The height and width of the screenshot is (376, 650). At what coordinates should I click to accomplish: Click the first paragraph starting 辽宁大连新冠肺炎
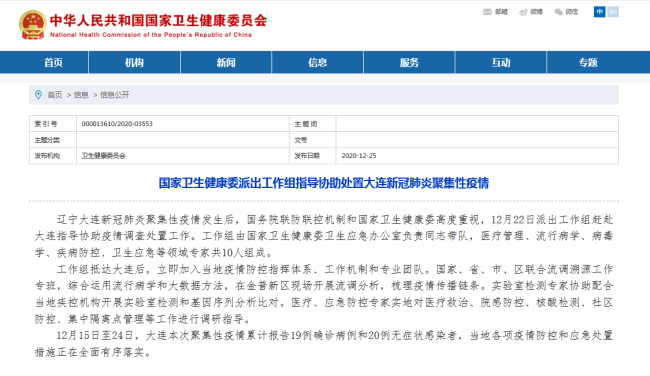coord(324,236)
